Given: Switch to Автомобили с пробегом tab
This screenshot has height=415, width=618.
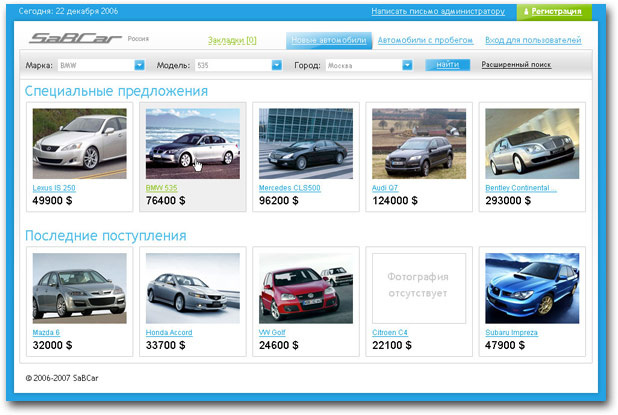Looking at the screenshot, I should click(425, 40).
